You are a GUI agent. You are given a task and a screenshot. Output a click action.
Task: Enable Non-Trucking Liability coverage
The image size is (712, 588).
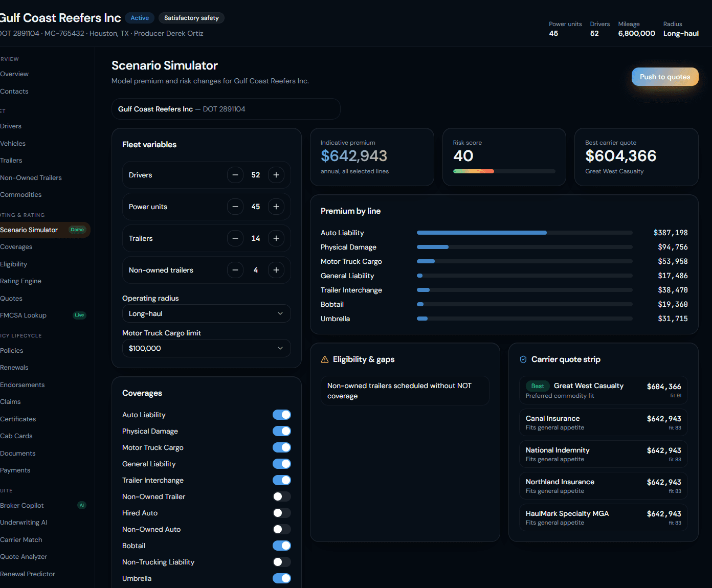(282, 562)
